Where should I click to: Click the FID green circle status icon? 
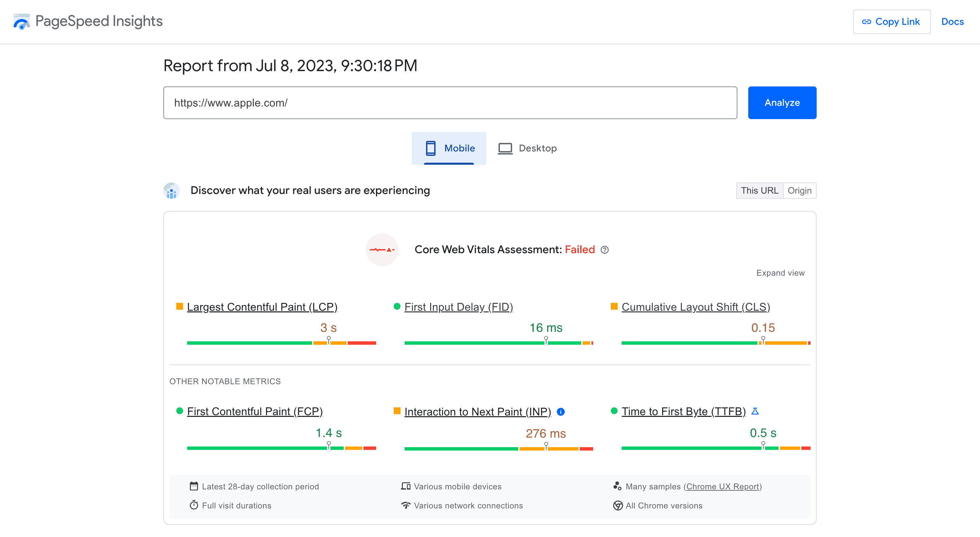[x=397, y=306]
